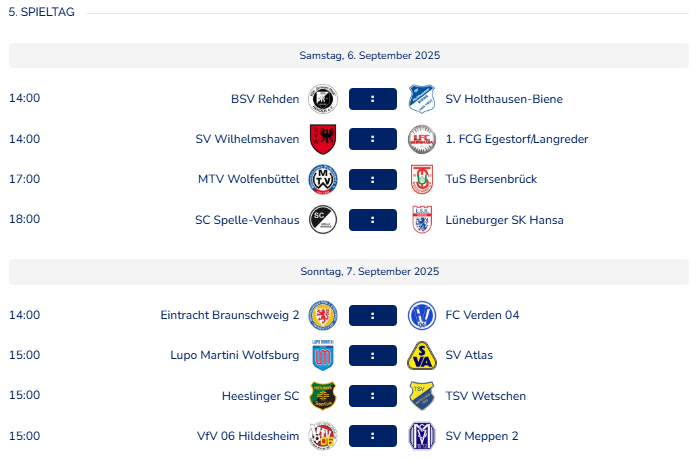
Task: Click the MTV Wolfenbüttel club emblem
Action: 323,179
